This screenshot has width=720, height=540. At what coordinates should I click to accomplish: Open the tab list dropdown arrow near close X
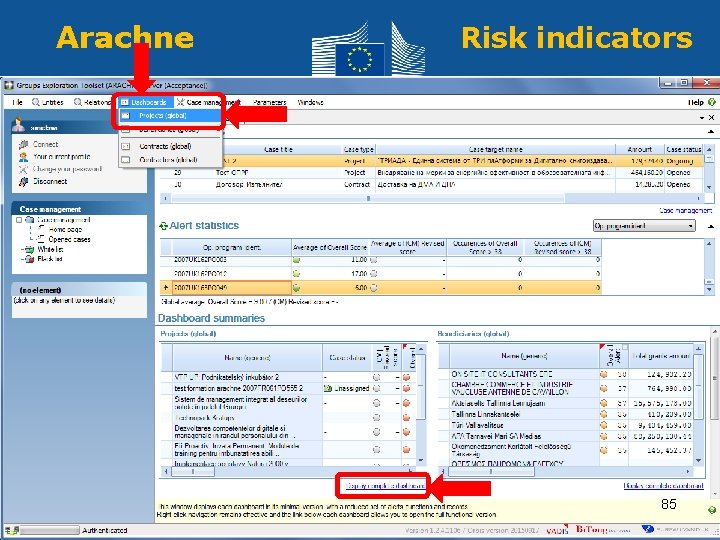click(x=702, y=118)
